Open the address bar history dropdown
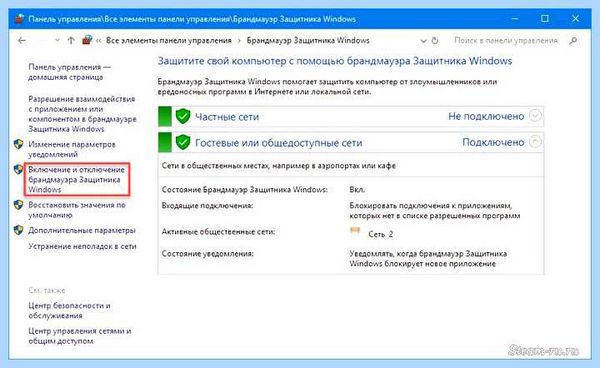Viewport: 600px width, 368px height. [x=423, y=41]
